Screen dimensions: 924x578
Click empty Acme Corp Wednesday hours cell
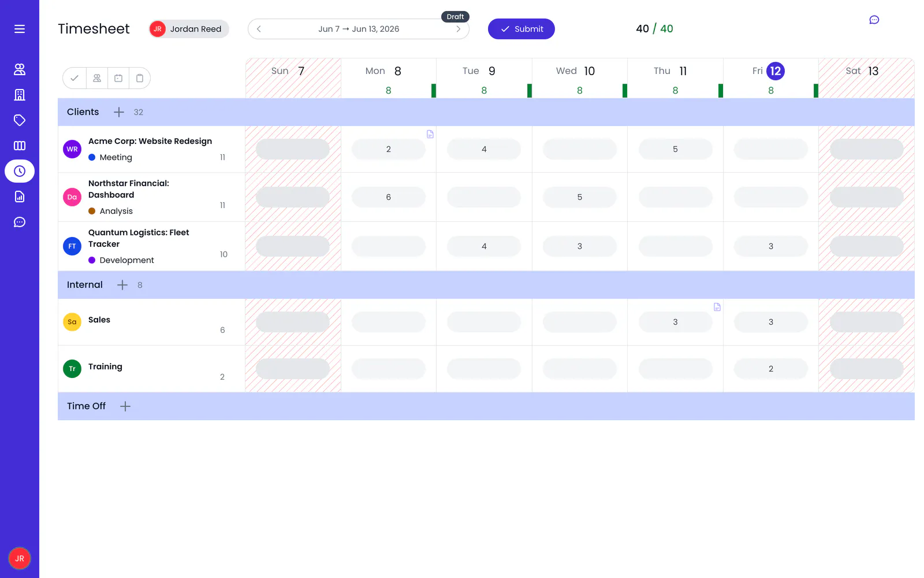pos(580,149)
